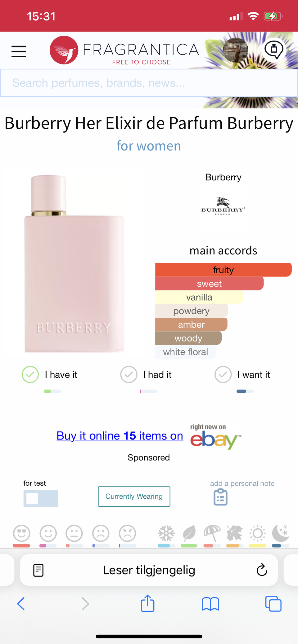The height and width of the screenshot is (644, 298).
Task: Open the hamburger navigation menu
Action: 19,51
